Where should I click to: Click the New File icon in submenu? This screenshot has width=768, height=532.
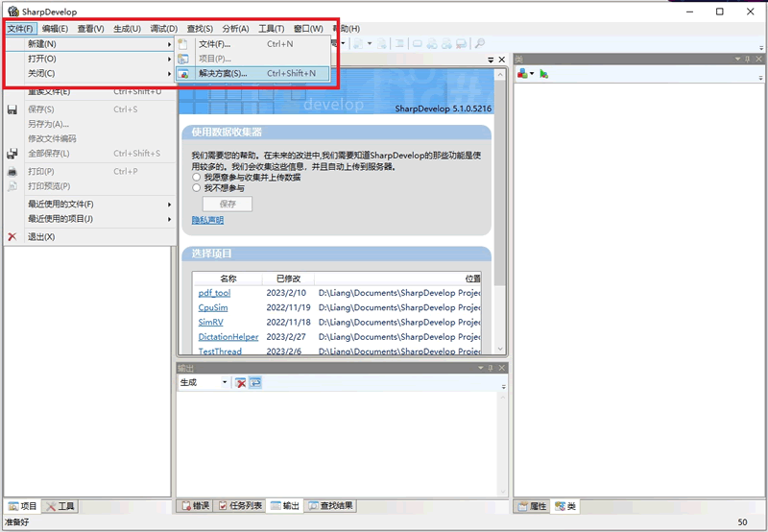click(182, 44)
